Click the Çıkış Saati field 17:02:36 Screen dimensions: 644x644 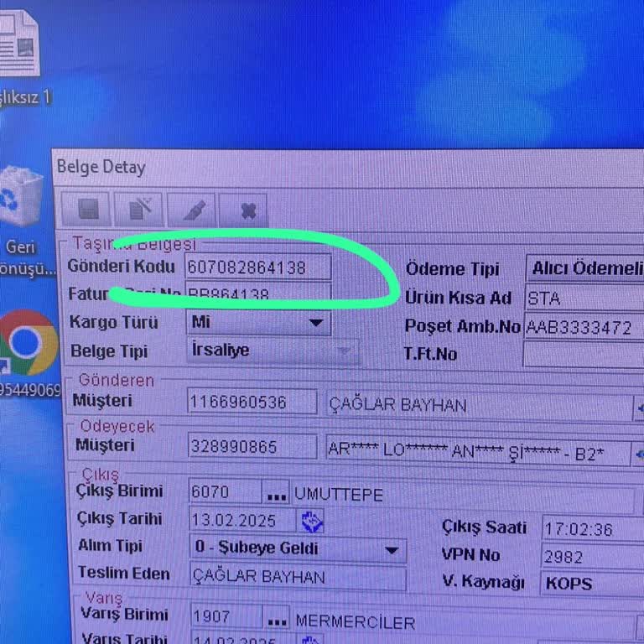click(x=593, y=528)
